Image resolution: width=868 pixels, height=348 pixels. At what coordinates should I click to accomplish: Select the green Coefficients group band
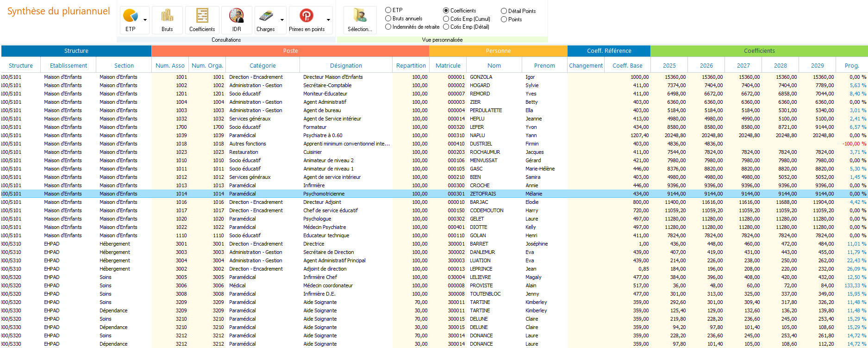coord(759,51)
